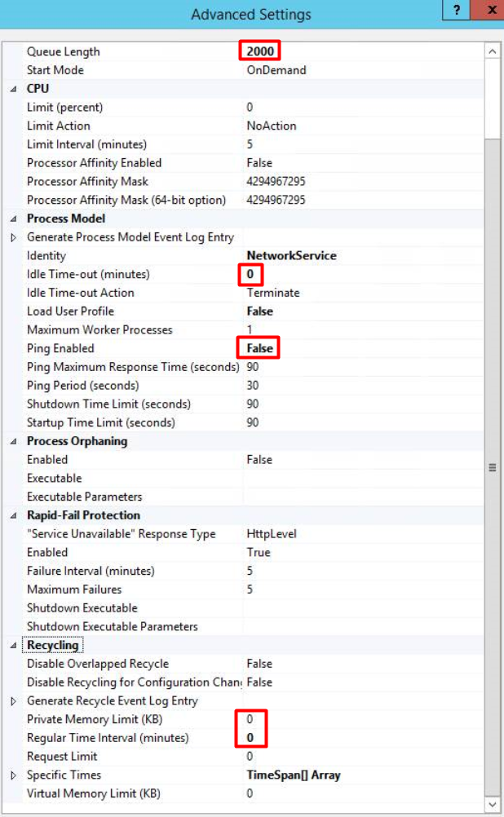Click the scrollbar up arrow
504x817 pixels.
tap(492, 51)
